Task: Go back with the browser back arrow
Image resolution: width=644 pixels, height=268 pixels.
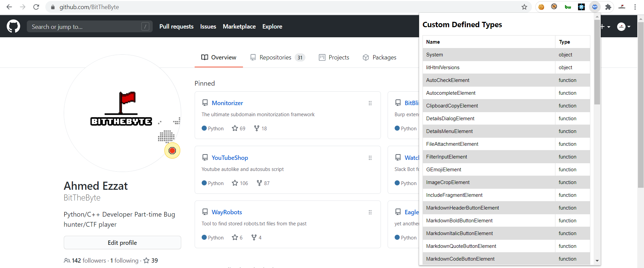Action: click(9, 7)
